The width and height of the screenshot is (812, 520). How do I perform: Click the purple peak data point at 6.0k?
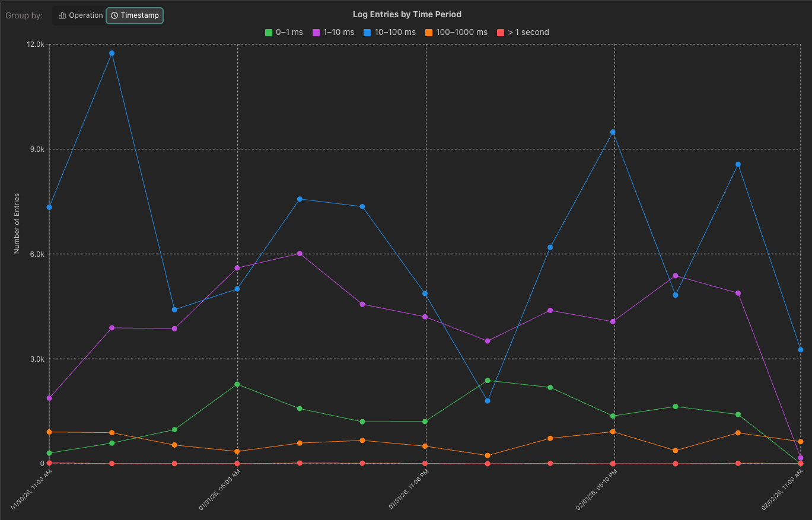(x=300, y=254)
